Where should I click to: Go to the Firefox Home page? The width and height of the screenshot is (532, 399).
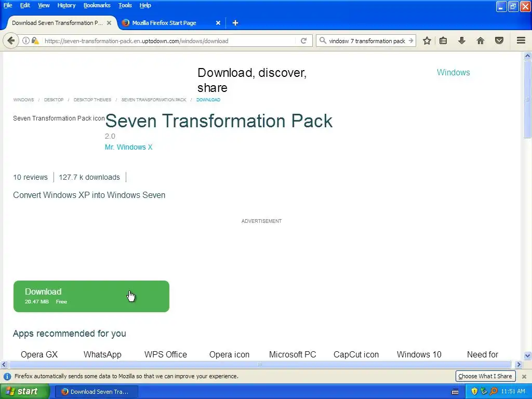[x=480, y=41]
